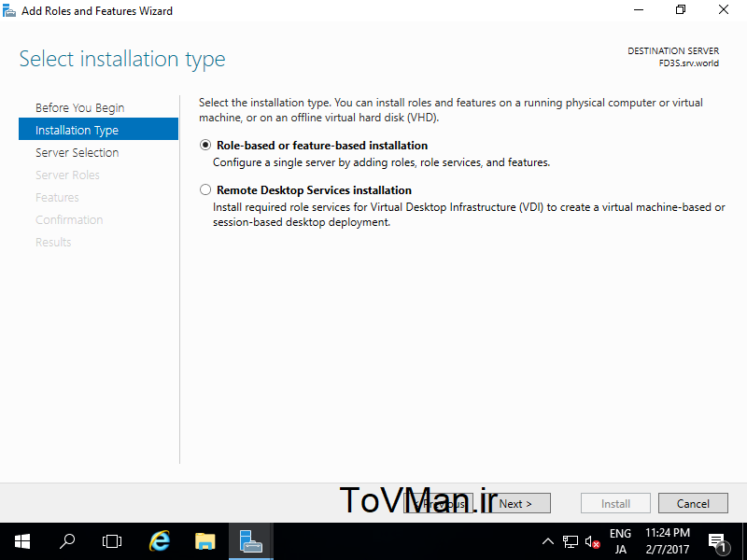Select Role-based or feature-based installation radio
This screenshot has height=560, width=747.
click(205, 146)
